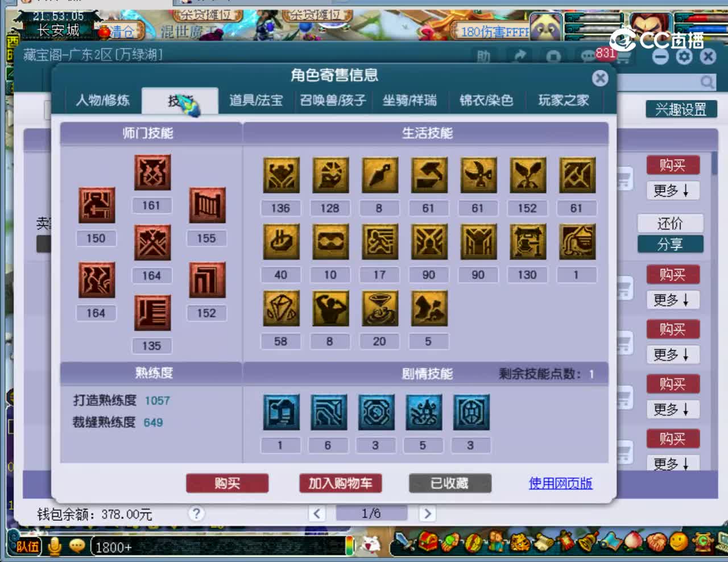This screenshot has width=728, height=562.
Task: Open the 道具/法宝 tab
Action: click(x=256, y=101)
